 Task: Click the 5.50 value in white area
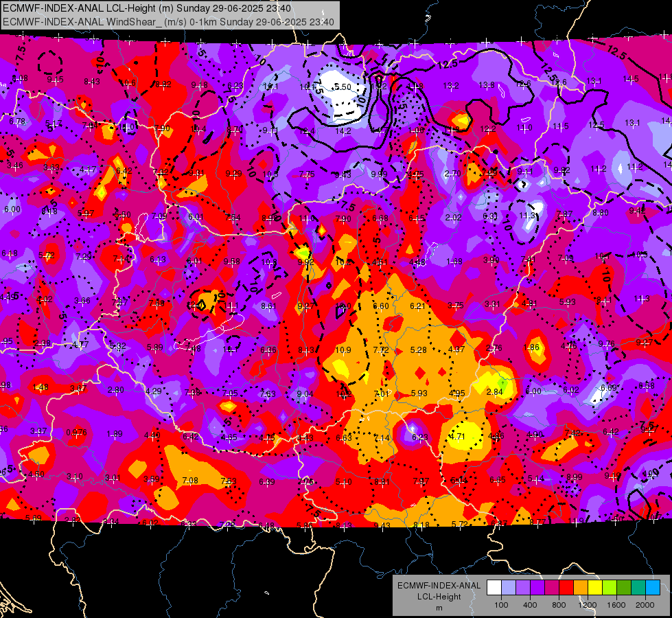pyautogui.click(x=343, y=87)
